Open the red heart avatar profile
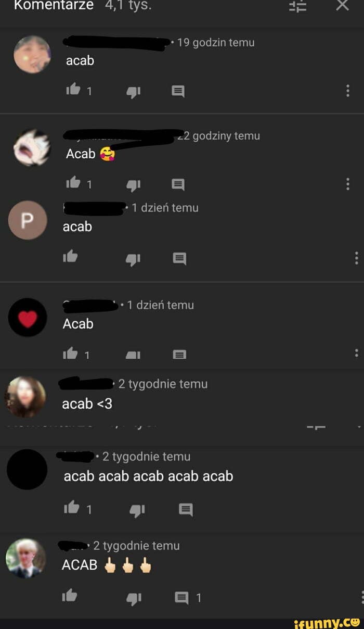 (x=28, y=317)
